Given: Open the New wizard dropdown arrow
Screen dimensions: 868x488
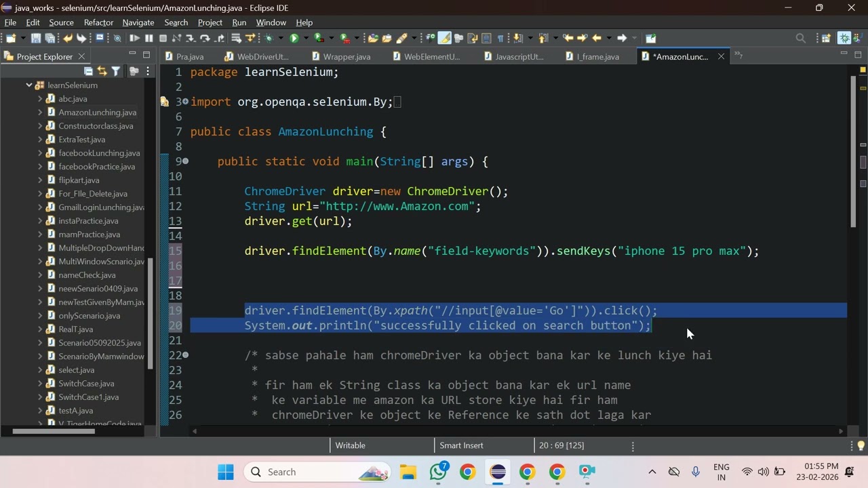Looking at the screenshot, I should click(23, 38).
